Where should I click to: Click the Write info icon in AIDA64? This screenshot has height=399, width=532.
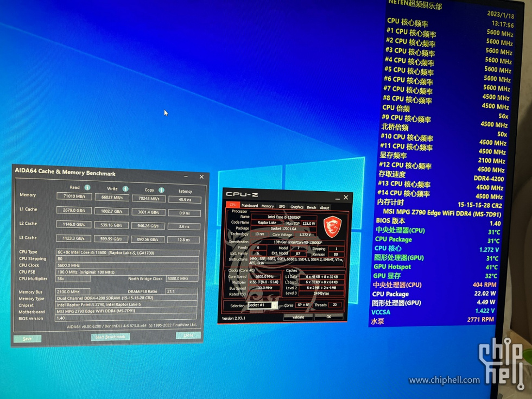[125, 189]
